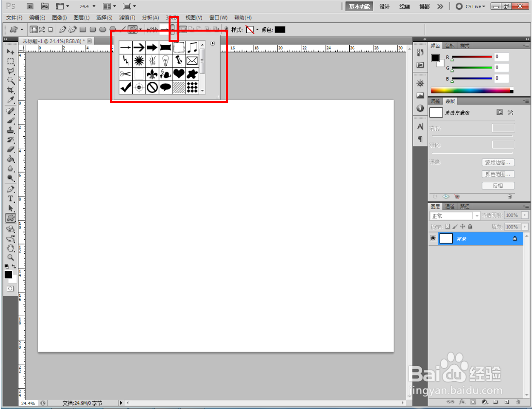Select the Clone Stamp tool

tap(11, 130)
